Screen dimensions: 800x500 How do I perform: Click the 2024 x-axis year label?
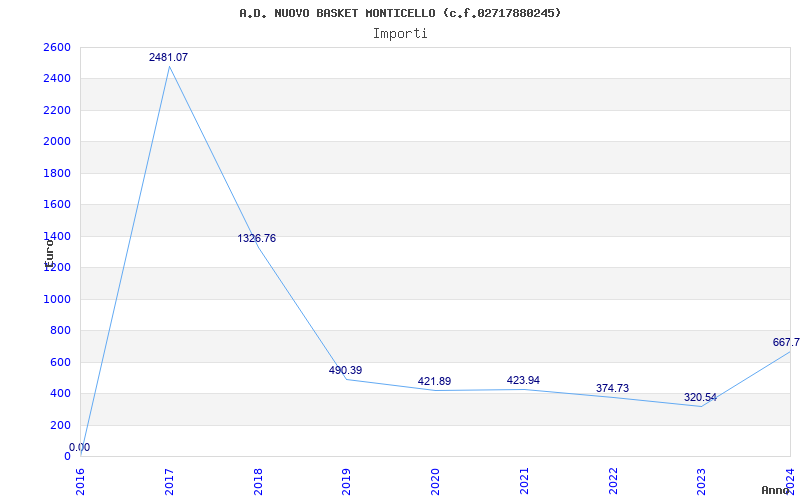pyautogui.click(x=790, y=481)
